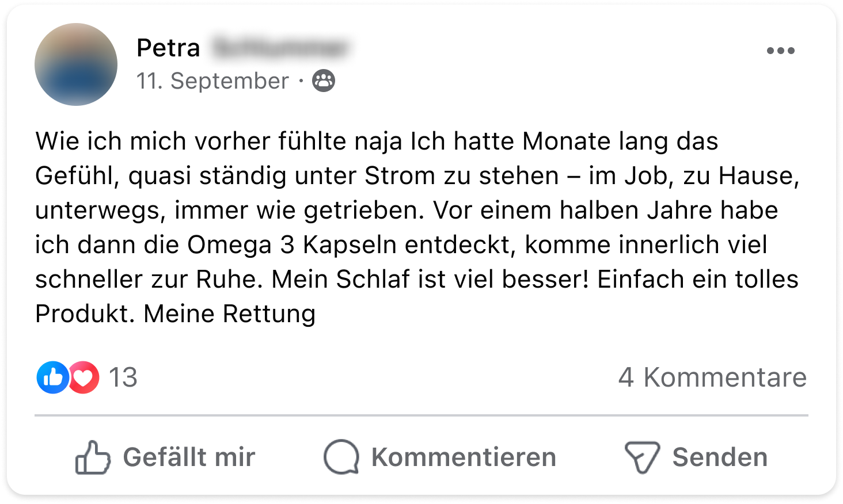Click the blue thumbs-up reaction icon

click(52, 377)
